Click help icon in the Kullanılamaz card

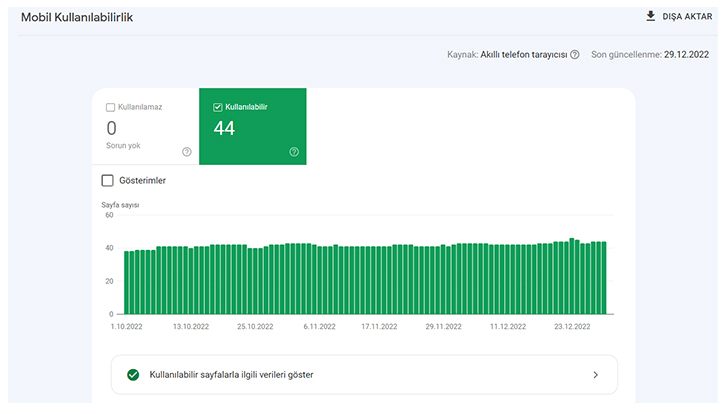click(x=186, y=152)
